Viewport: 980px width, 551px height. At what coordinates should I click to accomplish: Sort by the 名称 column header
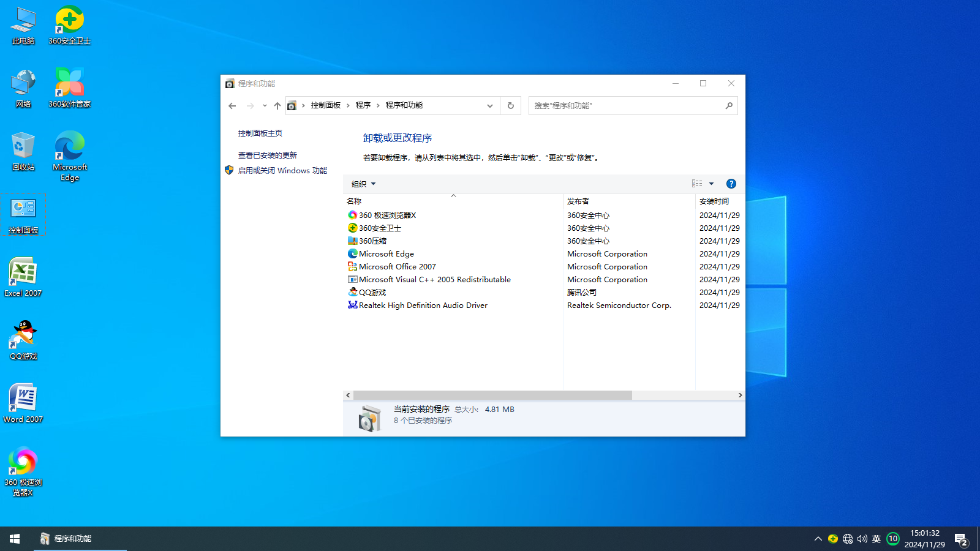(x=453, y=201)
